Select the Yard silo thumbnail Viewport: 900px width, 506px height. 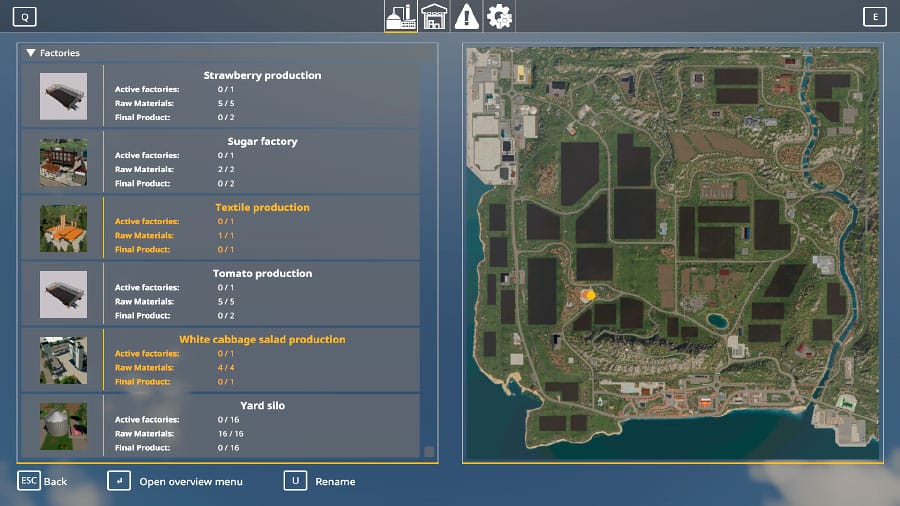tap(63, 426)
